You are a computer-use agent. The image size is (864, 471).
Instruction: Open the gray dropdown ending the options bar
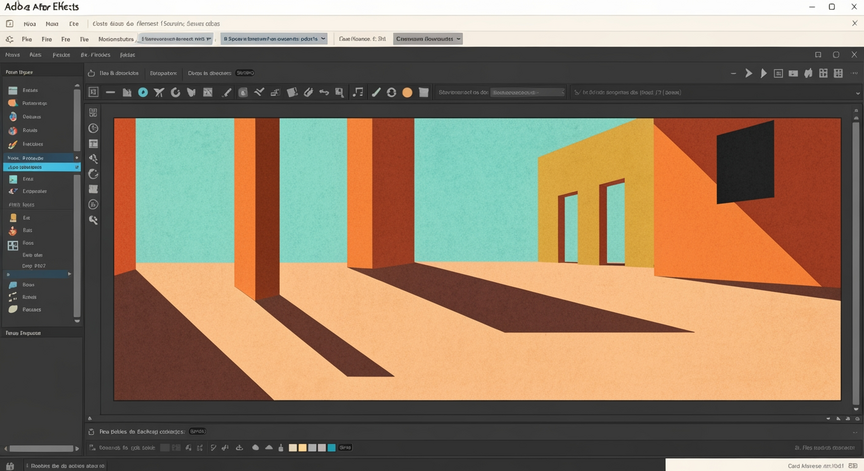(x=428, y=39)
